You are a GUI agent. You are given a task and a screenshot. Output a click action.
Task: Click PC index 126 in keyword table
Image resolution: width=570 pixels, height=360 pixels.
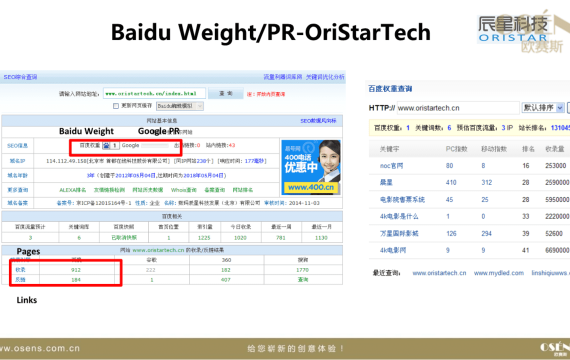[451, 233]
